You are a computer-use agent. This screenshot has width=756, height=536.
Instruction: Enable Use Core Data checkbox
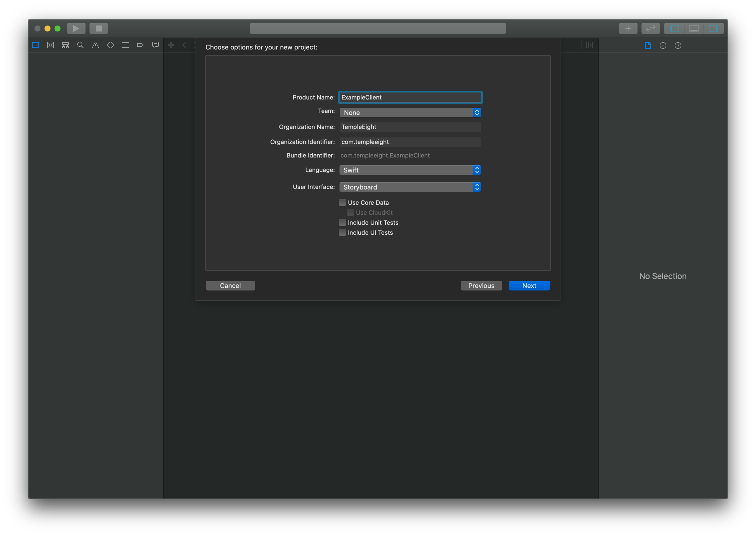coord(342,202)
